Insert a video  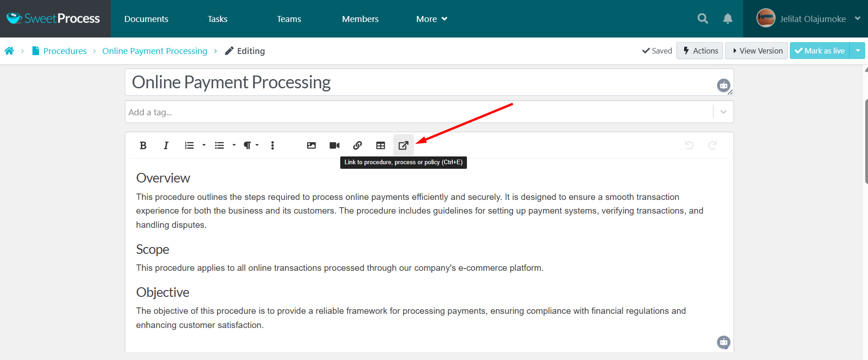[x=334, y=145]
